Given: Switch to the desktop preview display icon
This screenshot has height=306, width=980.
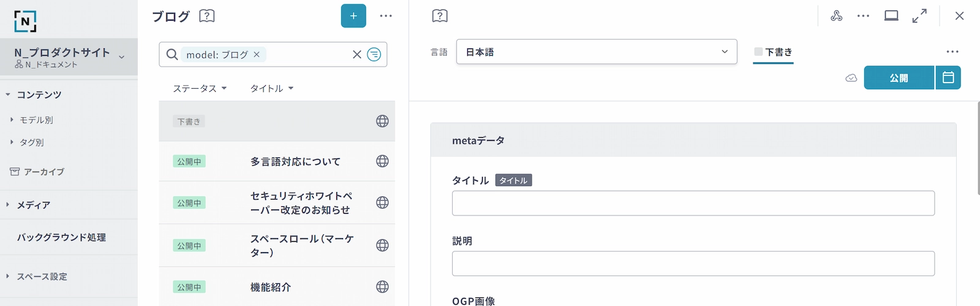Looking at the screenshot, I should click(891, 16).
